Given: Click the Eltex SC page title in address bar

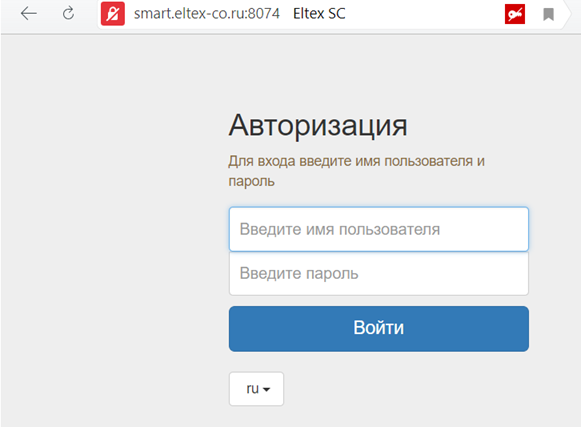Looking at the screenshot, I should coord(319,14).
